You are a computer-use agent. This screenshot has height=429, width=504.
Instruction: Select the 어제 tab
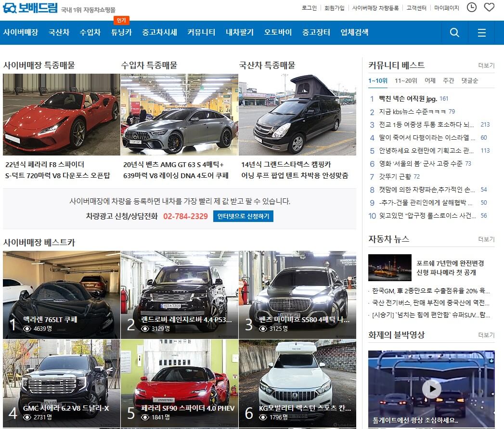(x=430, y=81)
